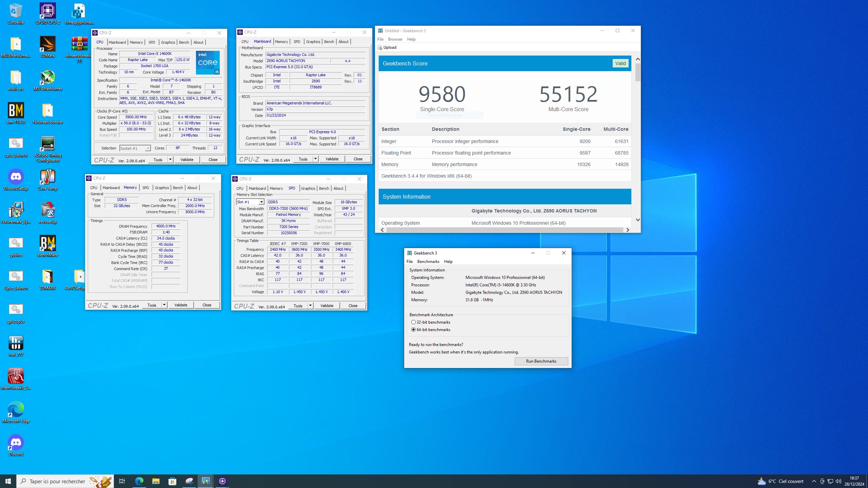Click Close in the SPD CPU-Z window
This screenshot has height=488, width=868.
coord(353,306)
